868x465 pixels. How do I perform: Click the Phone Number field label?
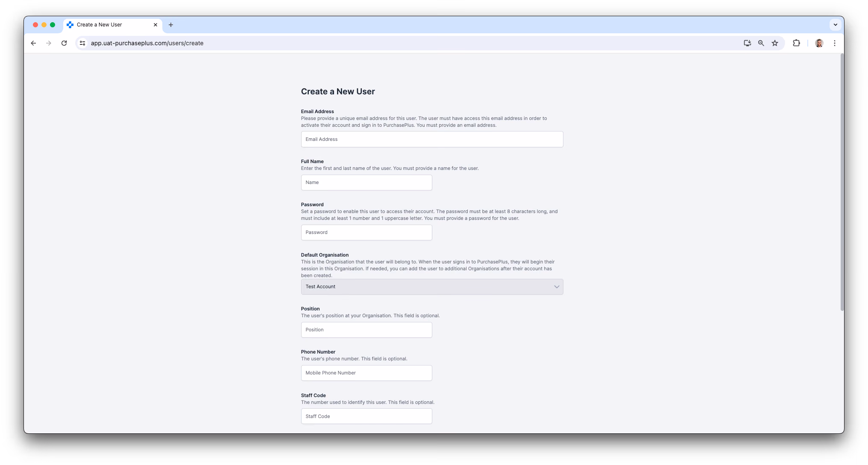pyautogui.click(x=318, y=352)
